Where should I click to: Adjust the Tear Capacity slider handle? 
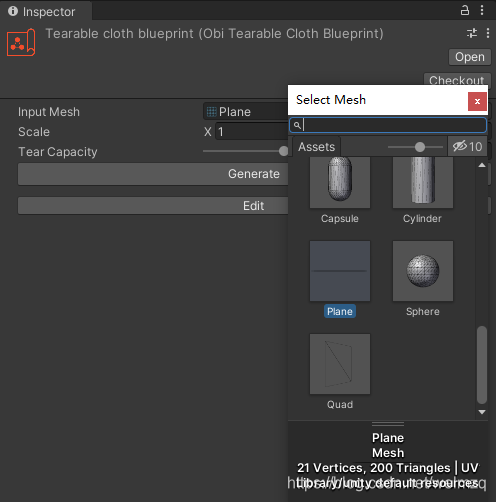point(283,151)
